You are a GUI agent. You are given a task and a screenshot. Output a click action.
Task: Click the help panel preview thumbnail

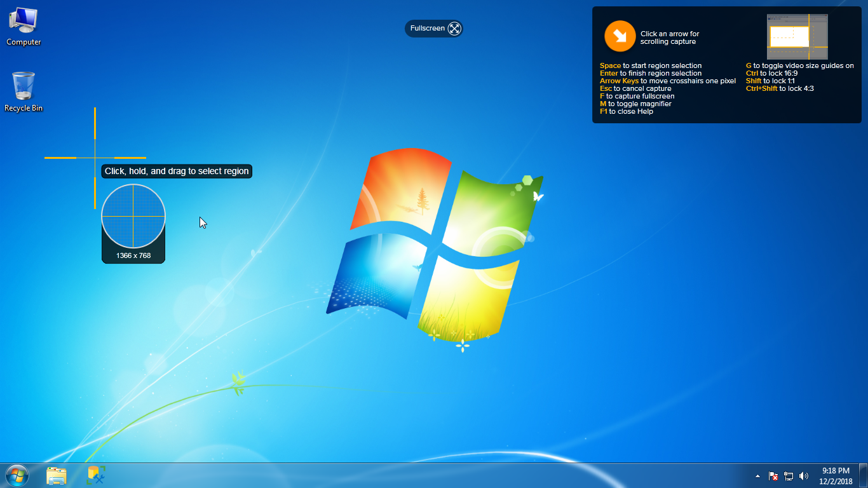797,37
